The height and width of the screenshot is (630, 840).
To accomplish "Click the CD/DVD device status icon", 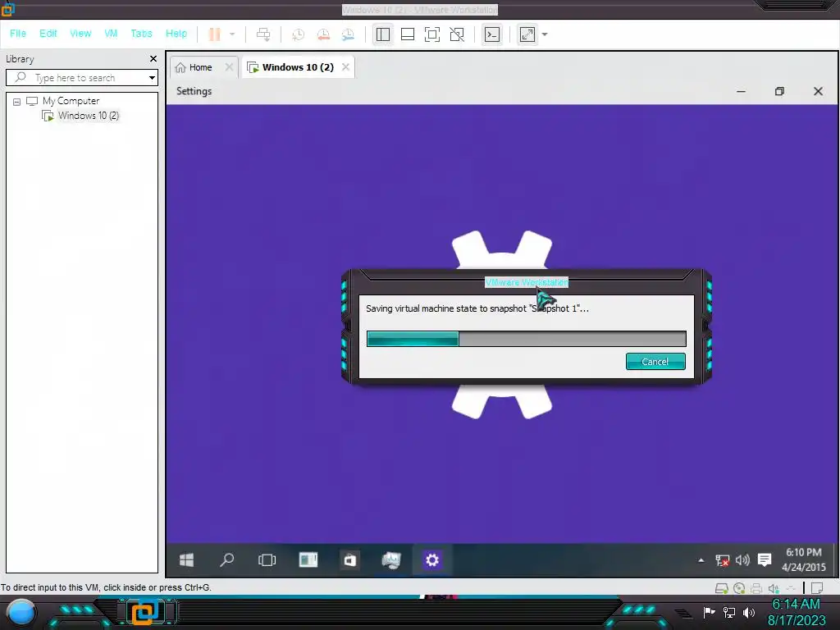I will coord(739,589).
